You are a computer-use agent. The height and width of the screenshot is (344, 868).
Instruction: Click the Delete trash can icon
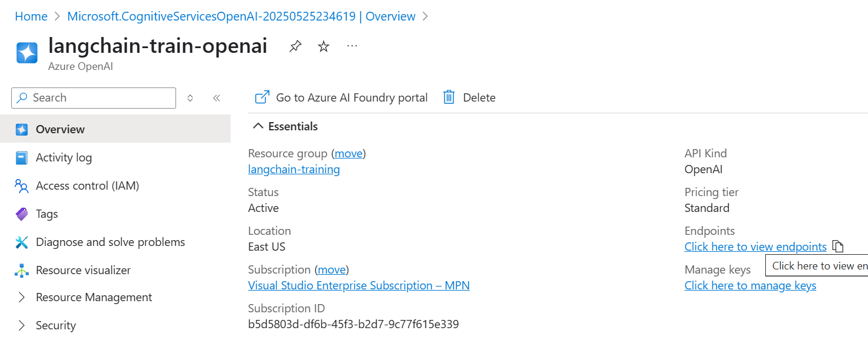point(449,97)
